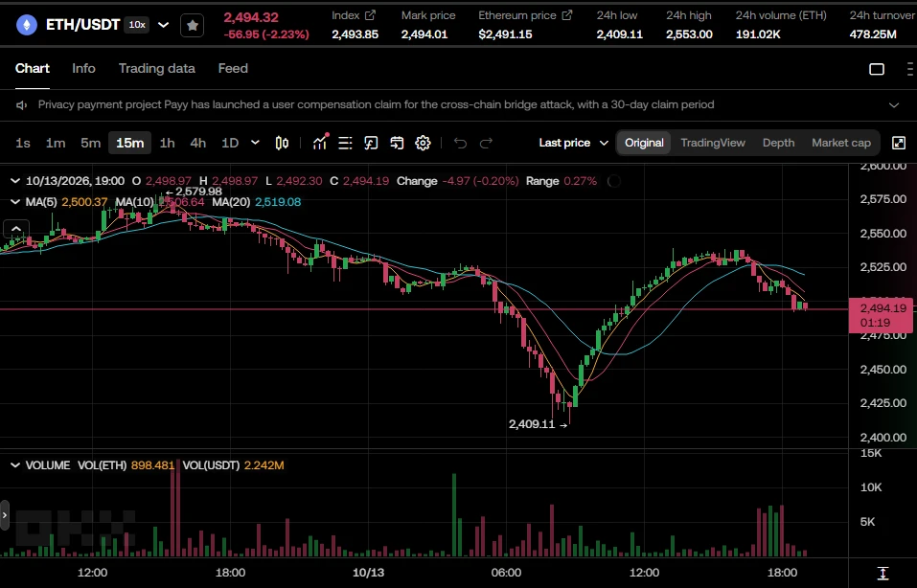Click the toolbar icon left of the settings gear
The height and width of the screenshot is (588, 917).
pos(397,144)
